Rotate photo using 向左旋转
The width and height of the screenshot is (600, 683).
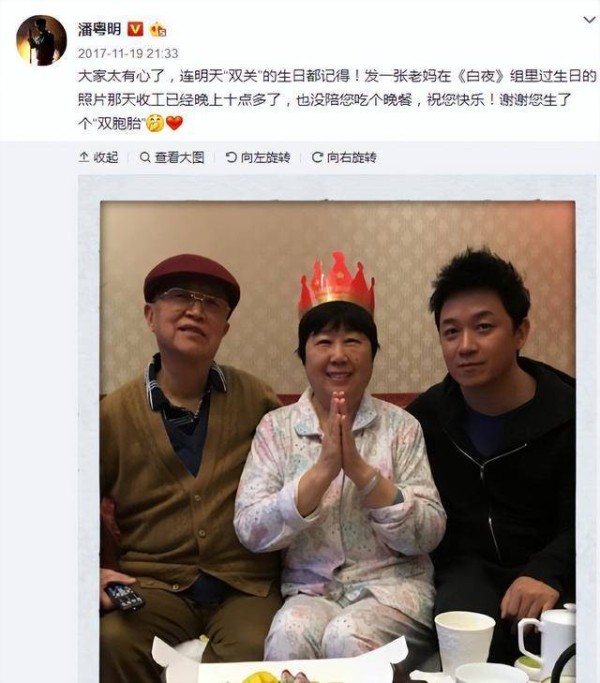coord(266,157)
